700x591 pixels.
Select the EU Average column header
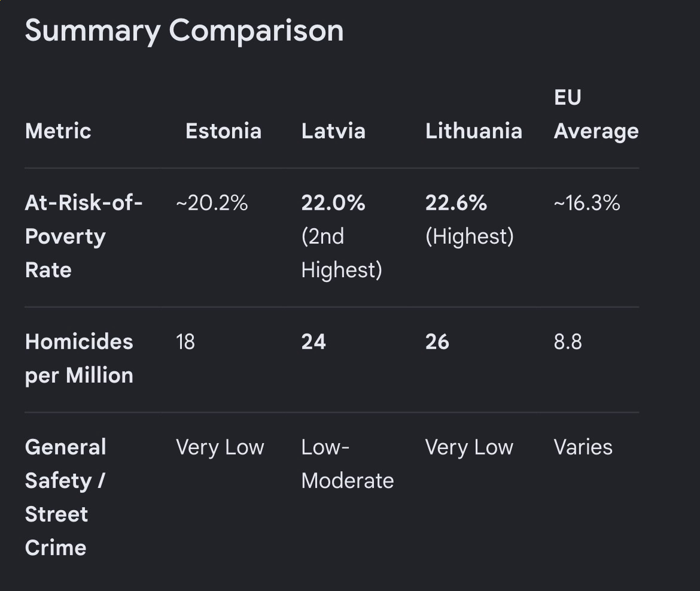click(x=596, y=114)
